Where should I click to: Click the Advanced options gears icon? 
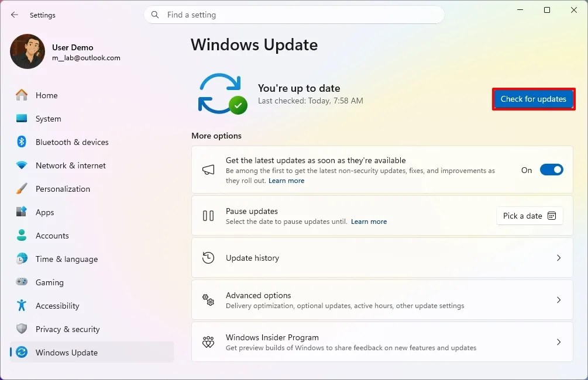[x=208, y=300]
